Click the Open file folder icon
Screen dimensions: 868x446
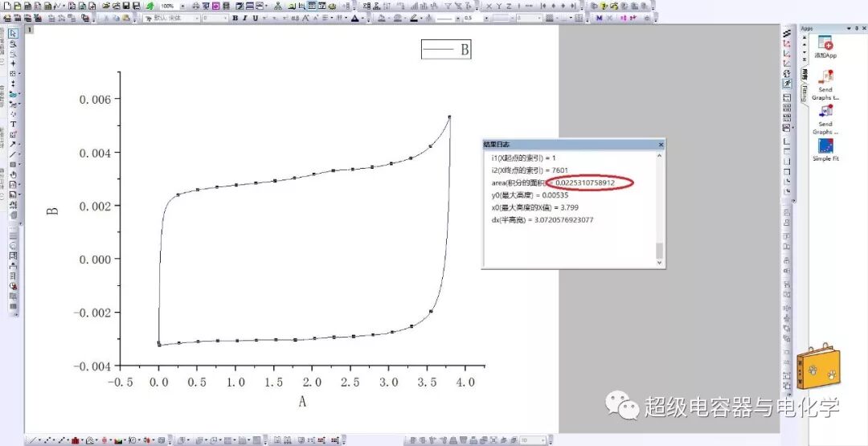pyautogui.click(x=106, y=6)
